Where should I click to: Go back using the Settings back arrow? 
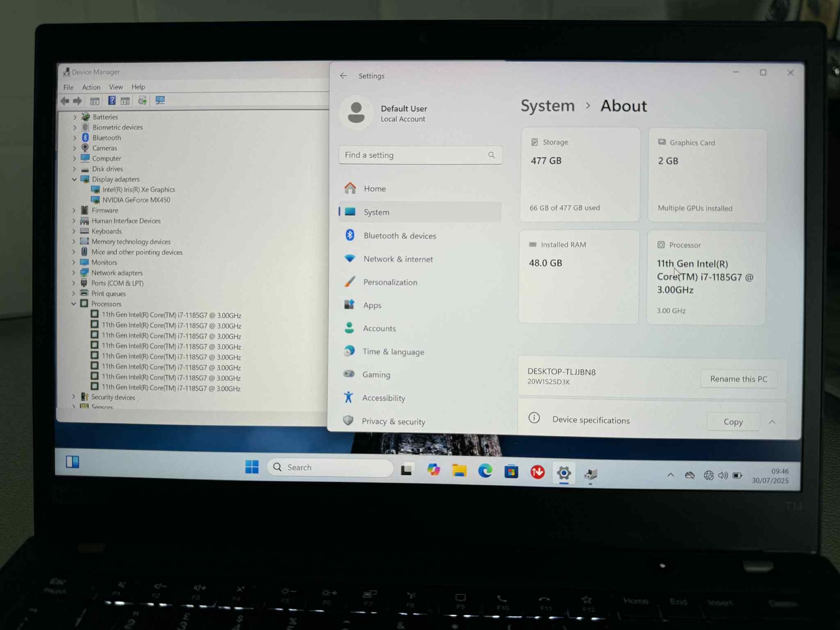tap(344, 76)
